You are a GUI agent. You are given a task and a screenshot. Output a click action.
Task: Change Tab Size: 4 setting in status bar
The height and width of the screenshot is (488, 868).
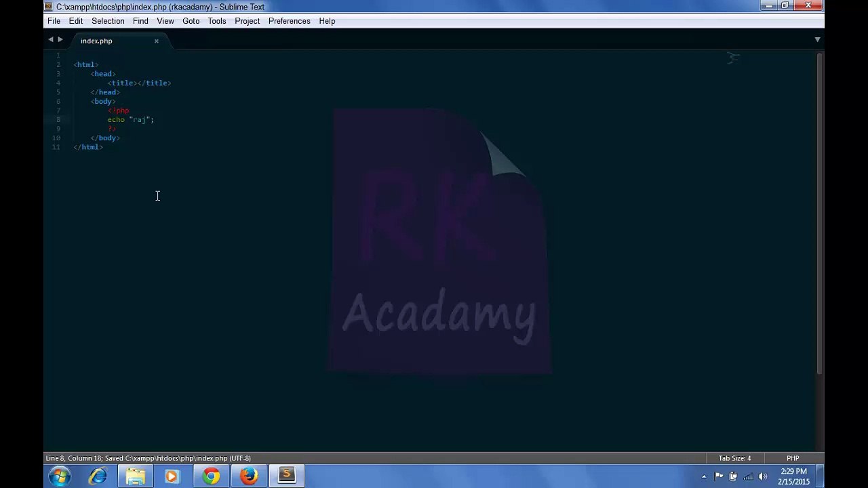(734, 458)
